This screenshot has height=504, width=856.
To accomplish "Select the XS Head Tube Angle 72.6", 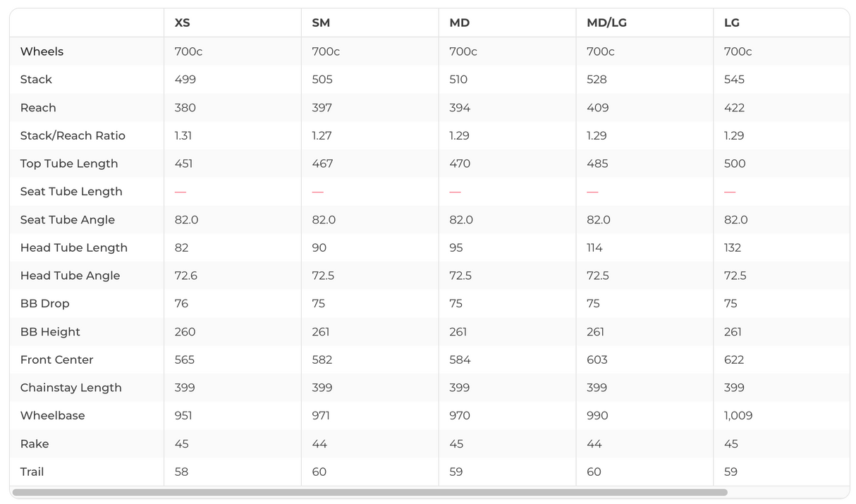I will [186, 276].
